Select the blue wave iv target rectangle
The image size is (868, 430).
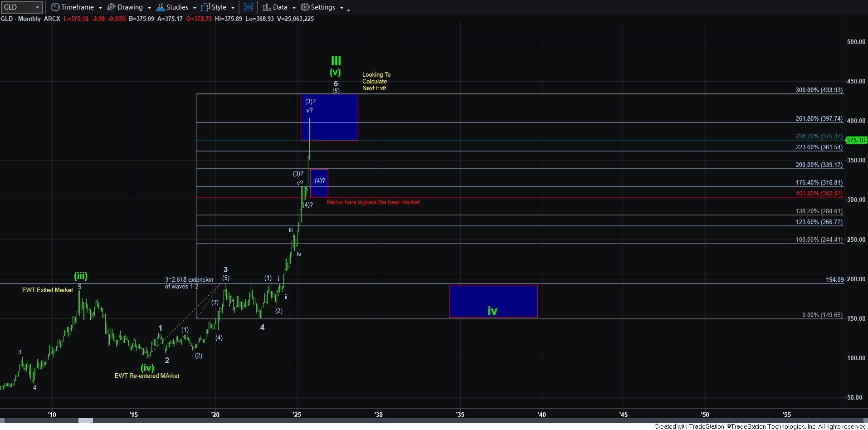493,301
